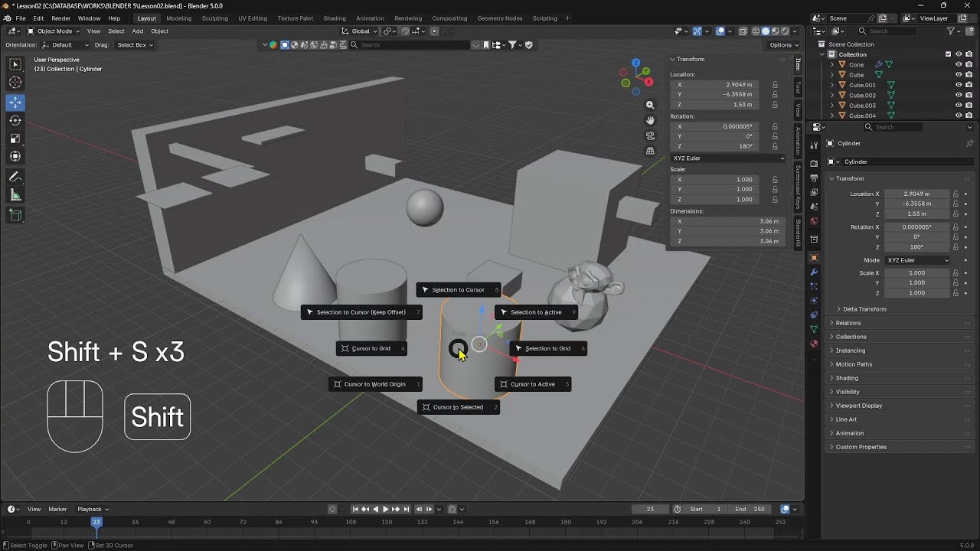Click the Blender logo menu icon
The width and height of the screenshot is (980, 551).
pos(8,18)
